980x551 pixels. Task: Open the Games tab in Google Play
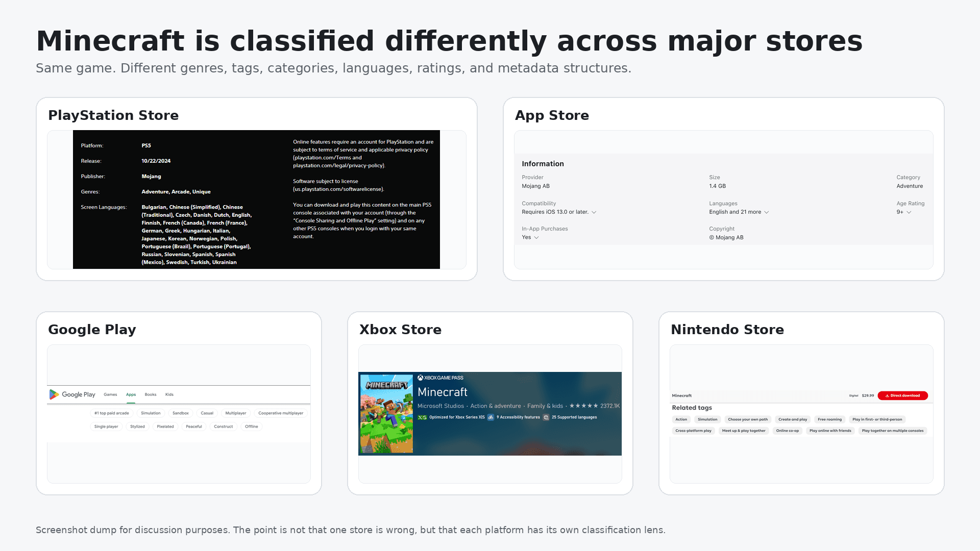[x=110, y=394]
